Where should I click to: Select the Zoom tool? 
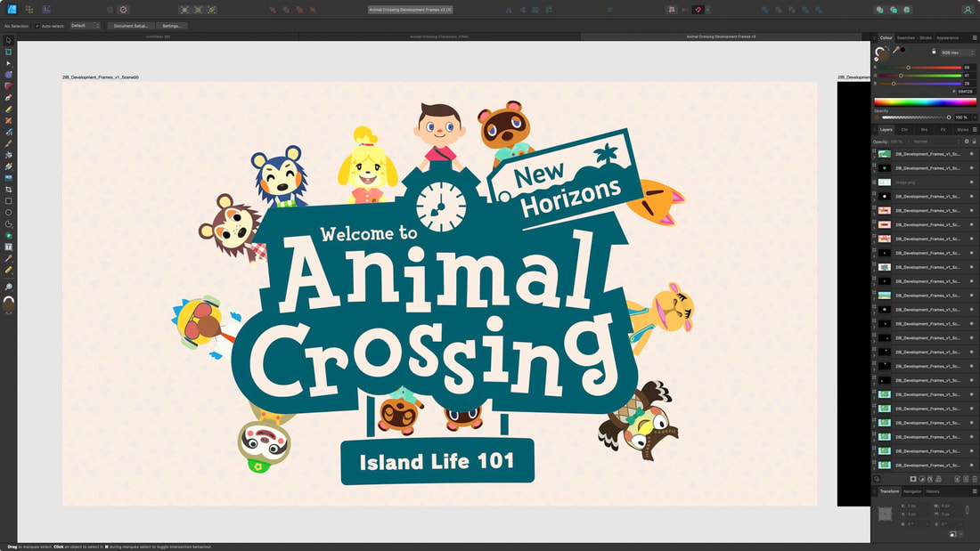click(x=8, y=287)
